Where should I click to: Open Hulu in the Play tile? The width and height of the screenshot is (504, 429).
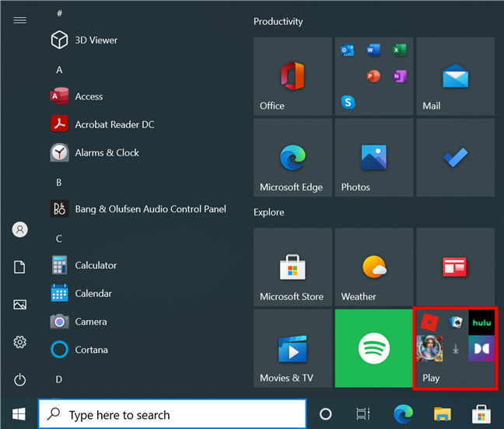(481, 323)
